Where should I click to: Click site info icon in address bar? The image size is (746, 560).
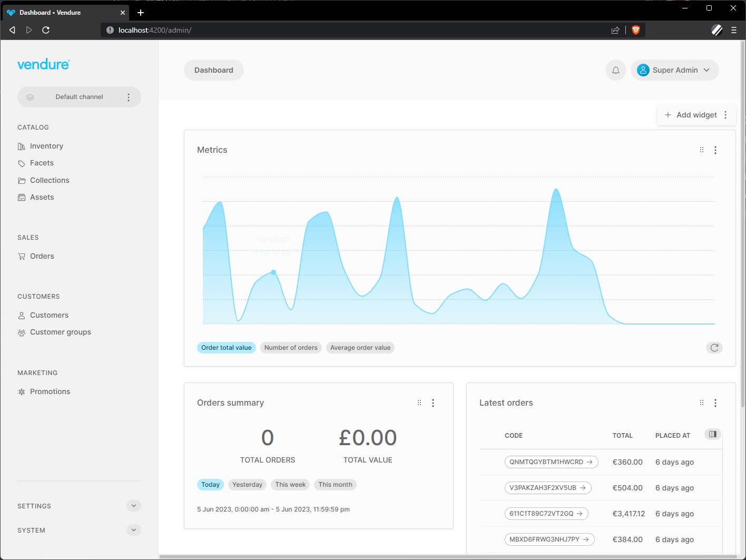click(x=110, y=30)
